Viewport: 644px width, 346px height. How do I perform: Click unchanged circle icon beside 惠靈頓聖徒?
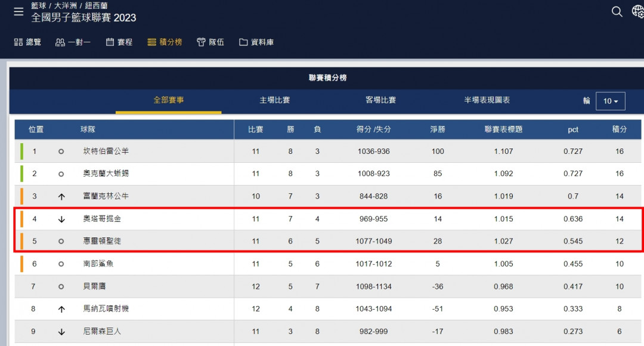tap(61, 242)
